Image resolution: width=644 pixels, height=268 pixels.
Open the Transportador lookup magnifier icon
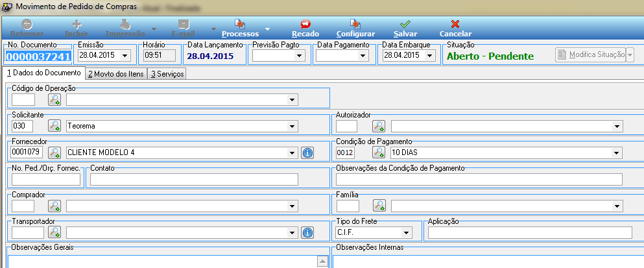(x=54, y=232)
